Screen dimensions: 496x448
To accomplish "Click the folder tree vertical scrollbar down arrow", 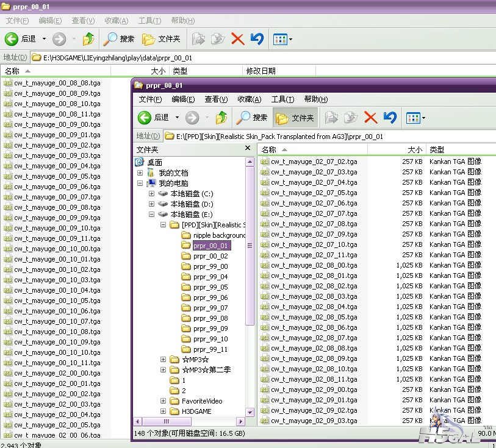I will point(250,412).
